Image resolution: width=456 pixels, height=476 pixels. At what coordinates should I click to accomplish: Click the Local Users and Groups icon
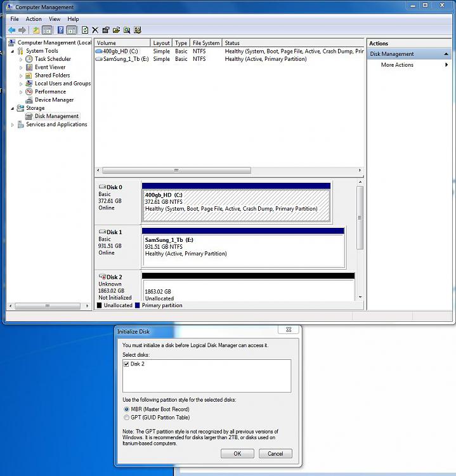[x=29, y=84]
